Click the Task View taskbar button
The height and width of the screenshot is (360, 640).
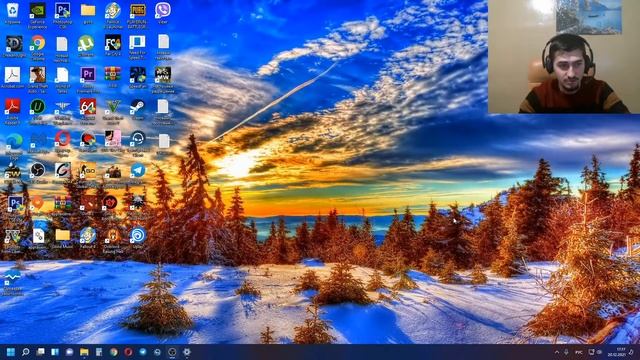tap(40, 352)
